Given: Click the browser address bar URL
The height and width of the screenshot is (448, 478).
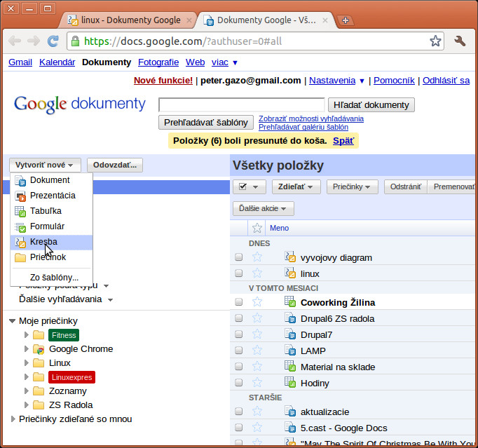Looking at the screenshot, I should pos(183,41).
